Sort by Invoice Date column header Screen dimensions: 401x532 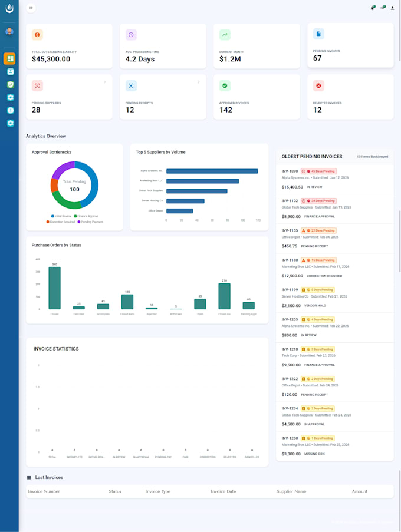[223, 491]
